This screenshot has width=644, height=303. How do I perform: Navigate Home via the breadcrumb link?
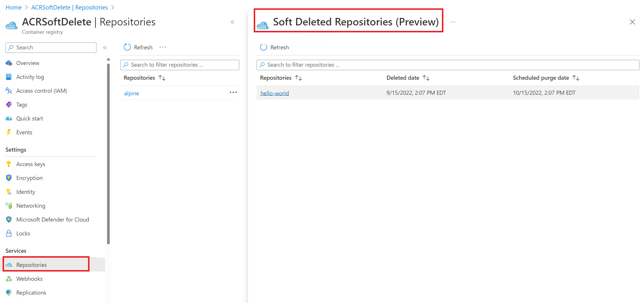tap(13, 7)
